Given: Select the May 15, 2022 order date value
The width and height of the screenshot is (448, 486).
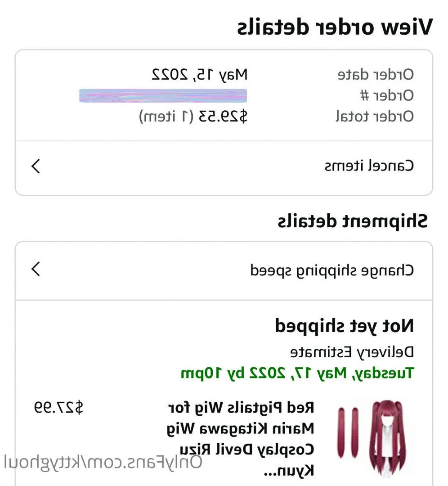Looking at the screenshot, I should (199, 74).
